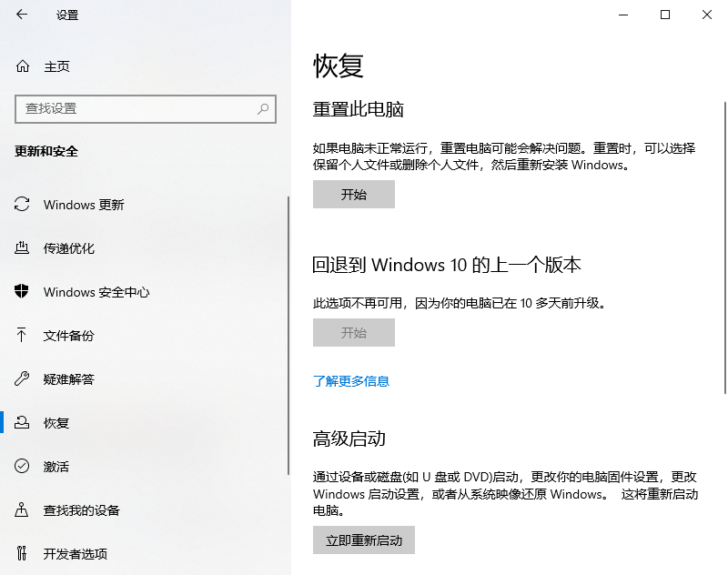Image resolution: width=728 pixels, height=575 pixels.
Task: Select the 传递优化 sidebar icon
Action: pos(24,248)
